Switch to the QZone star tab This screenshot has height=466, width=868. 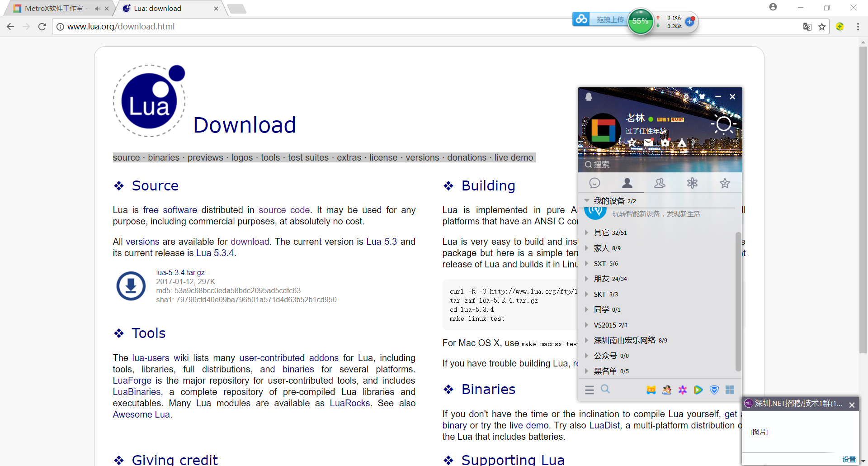725,183
